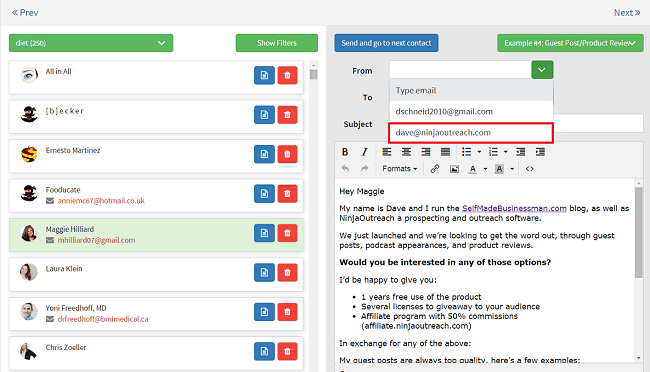
Task: Delete the Fooducate contact
Action: tap(287, 194)
